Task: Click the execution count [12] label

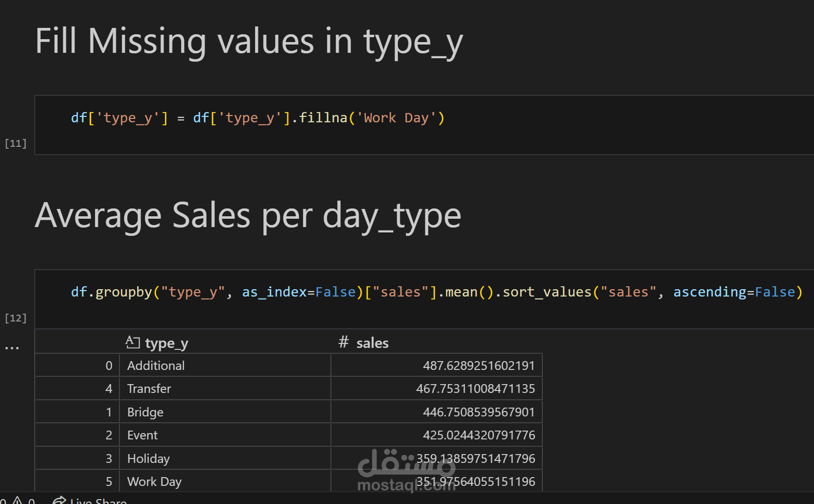Action: pos(16,318)
